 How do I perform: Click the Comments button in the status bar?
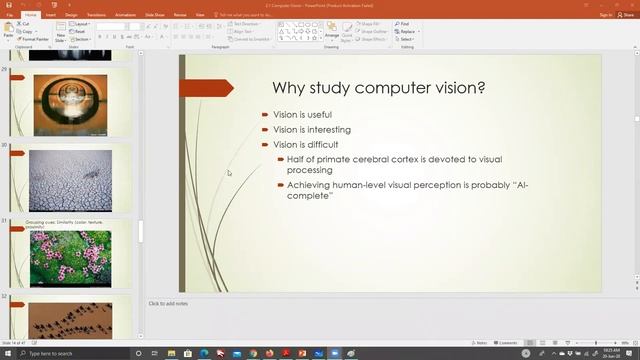505,343
